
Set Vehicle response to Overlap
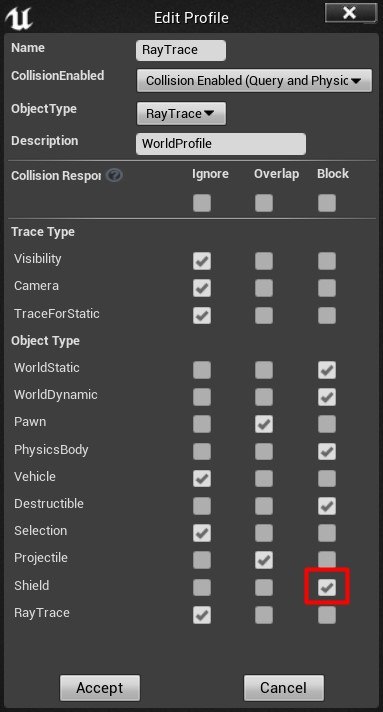pos(264,479)
